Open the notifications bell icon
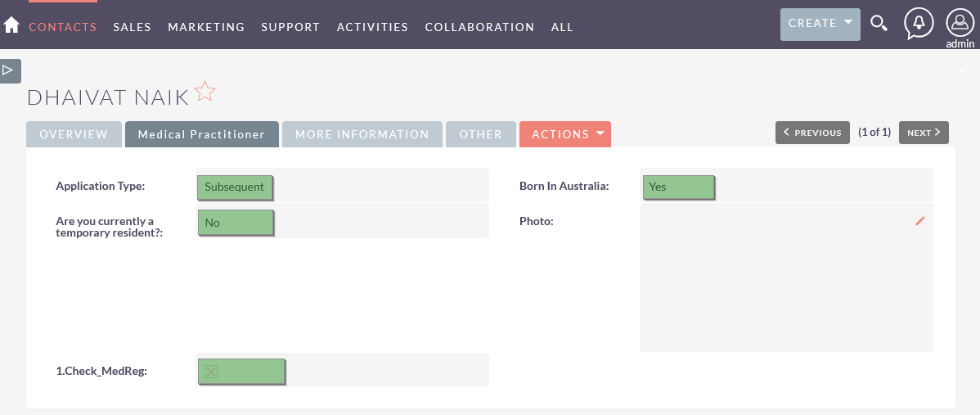Screen dimensions: 980x415 [x=919, y=24]
